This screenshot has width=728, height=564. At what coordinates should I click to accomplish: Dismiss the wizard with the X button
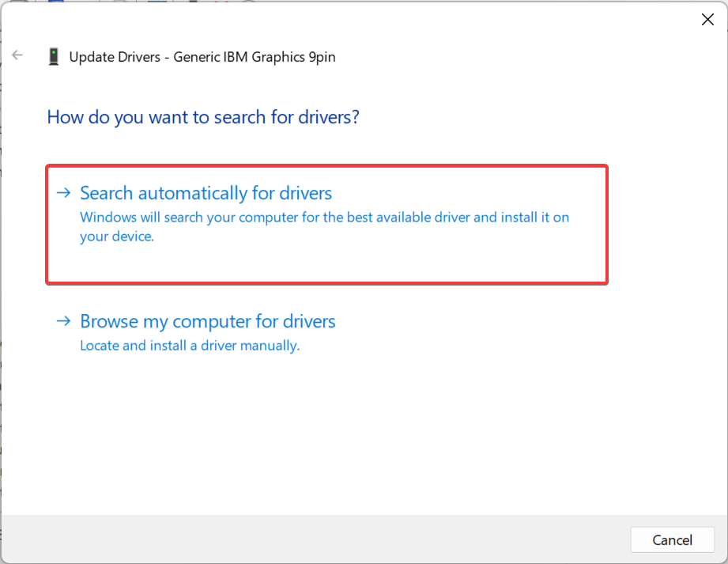(x=707, y=19)
